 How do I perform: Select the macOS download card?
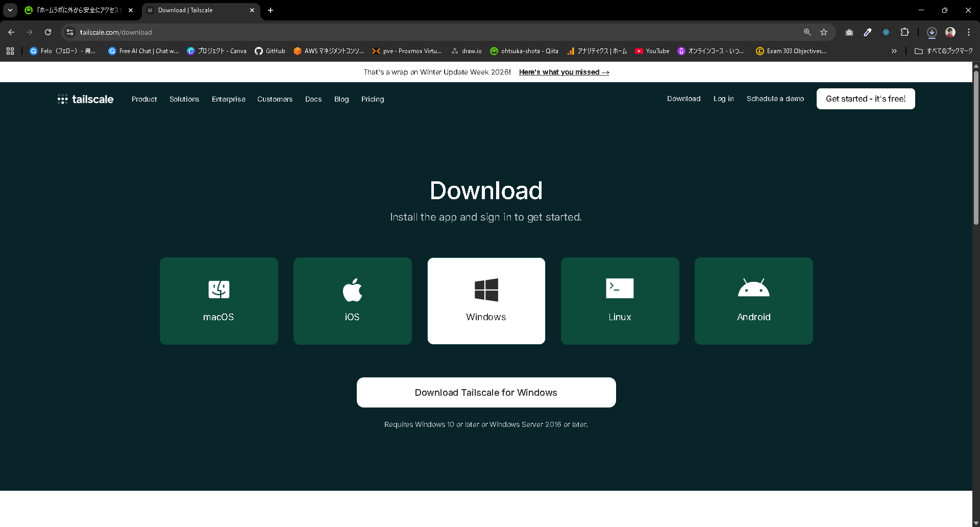(x=219, y=301)
